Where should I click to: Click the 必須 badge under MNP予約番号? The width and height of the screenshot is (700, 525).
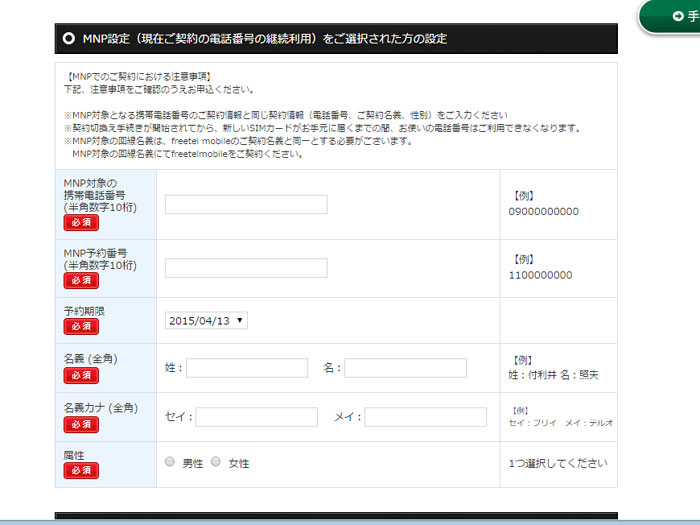click(81, 281)
